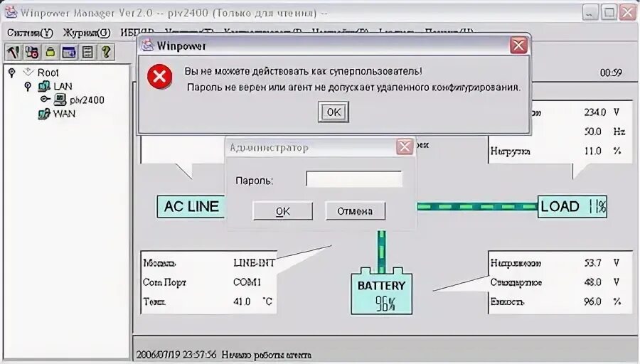Click the LAN network computers icon
The image size is (640, 364).
(x=43, y=87)
